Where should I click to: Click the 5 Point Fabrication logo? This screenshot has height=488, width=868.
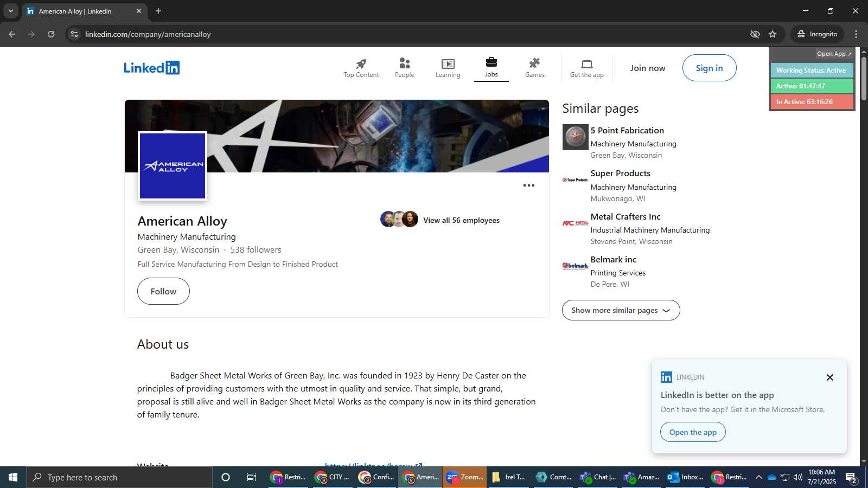pos(576,137)
